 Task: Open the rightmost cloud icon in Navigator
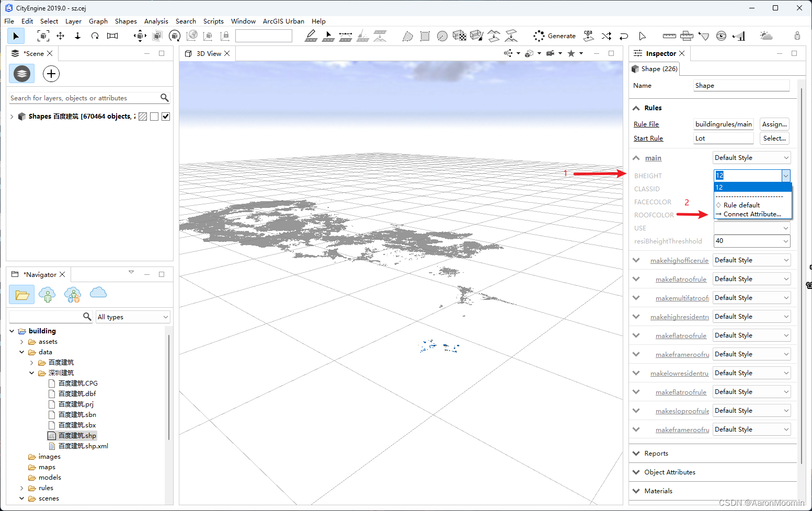pos(98,293)
